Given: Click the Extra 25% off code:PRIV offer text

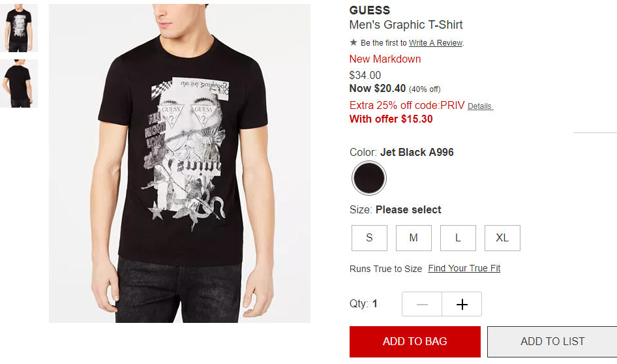Looking at the screenshot, I should [407, 106].
